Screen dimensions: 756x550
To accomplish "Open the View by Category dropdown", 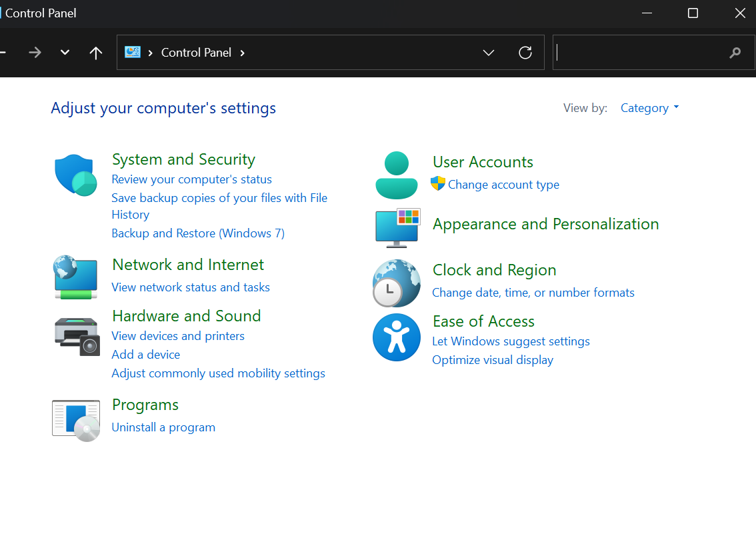I will pyautogui.click(x=649, y=108).
